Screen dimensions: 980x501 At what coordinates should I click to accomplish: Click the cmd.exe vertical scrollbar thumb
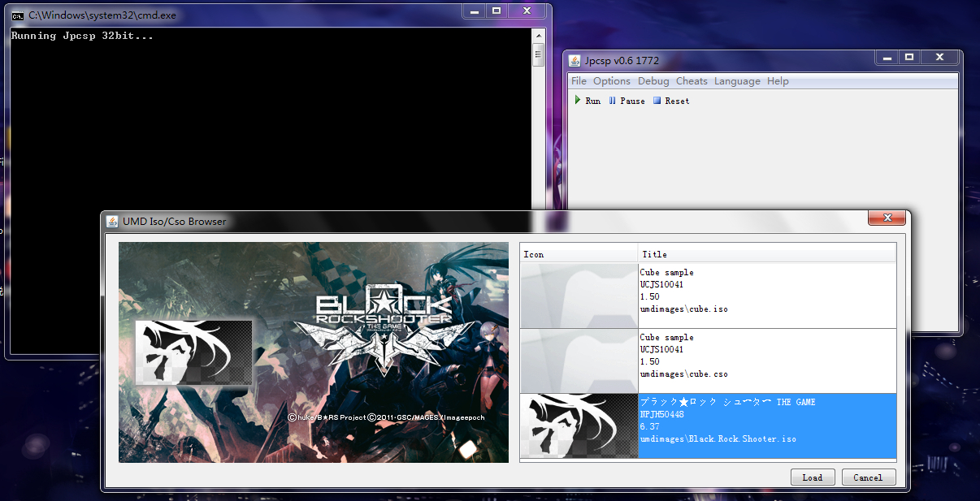coord(538,54)
